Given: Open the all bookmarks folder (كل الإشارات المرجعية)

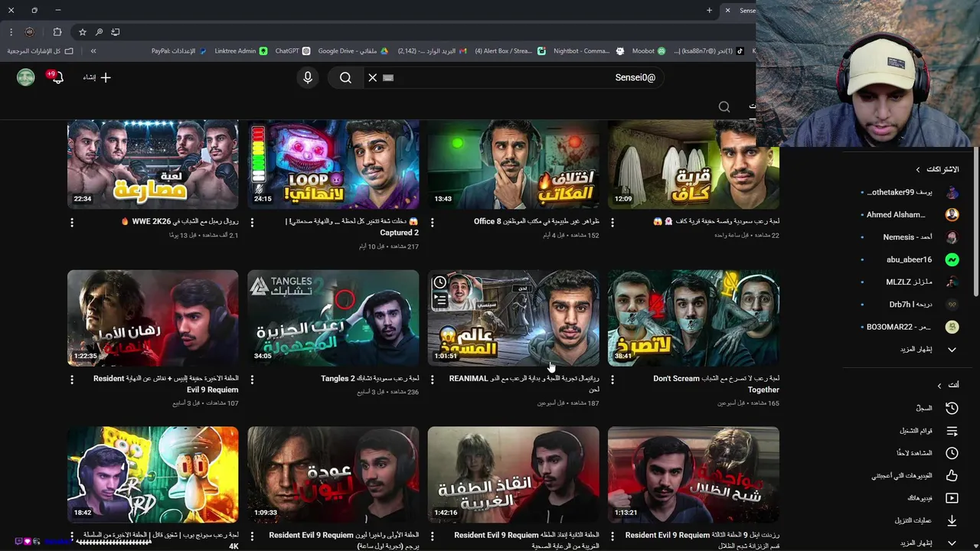Looking at the screenshot, I should pos(41,51).
